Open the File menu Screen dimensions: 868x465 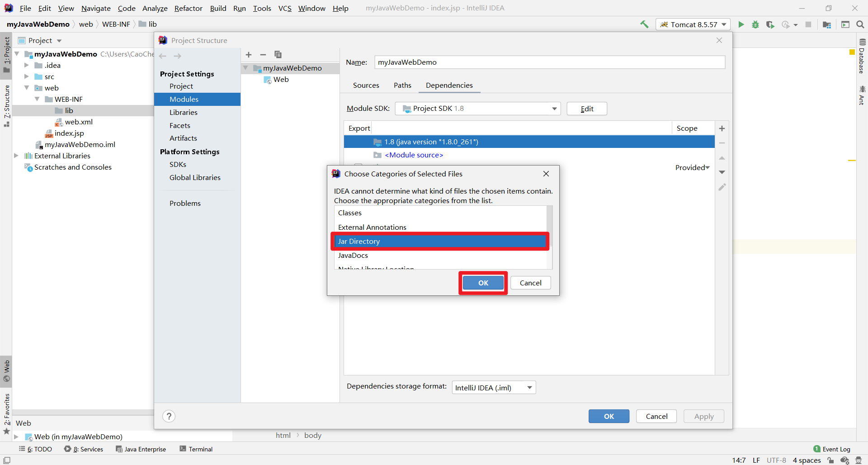(25, 8)
